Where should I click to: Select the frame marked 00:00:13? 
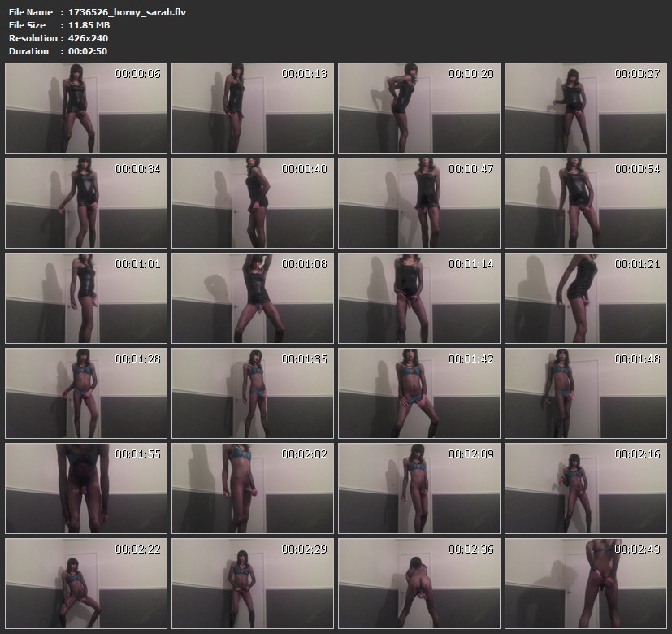click(252, 108)
